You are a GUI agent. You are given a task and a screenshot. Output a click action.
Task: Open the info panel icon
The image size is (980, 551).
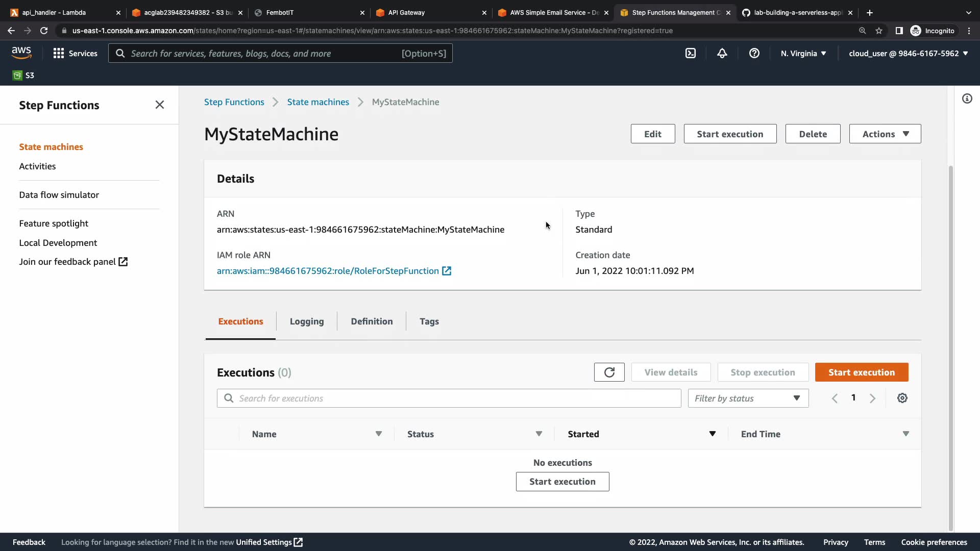[x=967, y=98]
